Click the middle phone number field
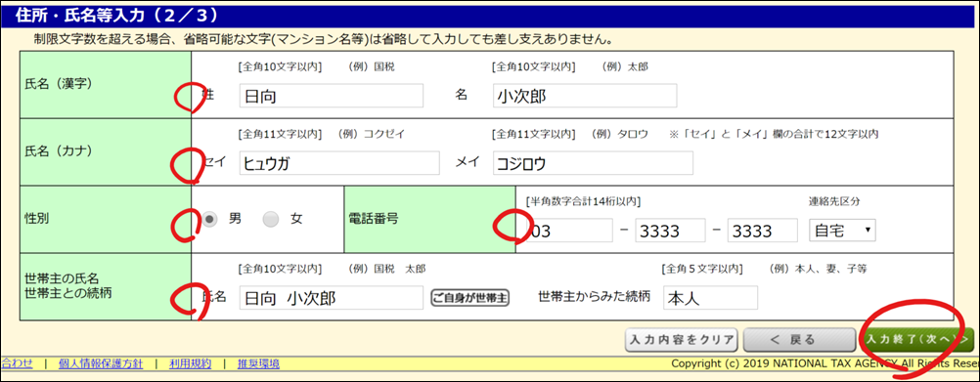The height and width of the screenshot is (382, 980). pyautogui.click(x=670, y=231)
